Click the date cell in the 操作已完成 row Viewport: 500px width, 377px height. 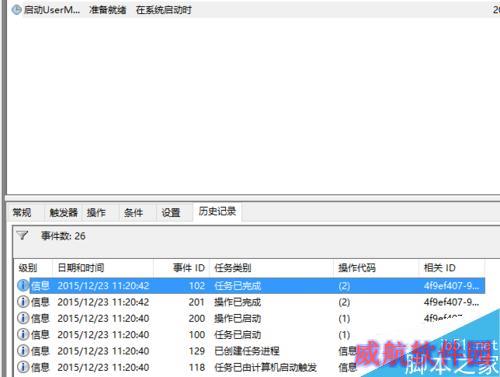(x=103, y=302)
